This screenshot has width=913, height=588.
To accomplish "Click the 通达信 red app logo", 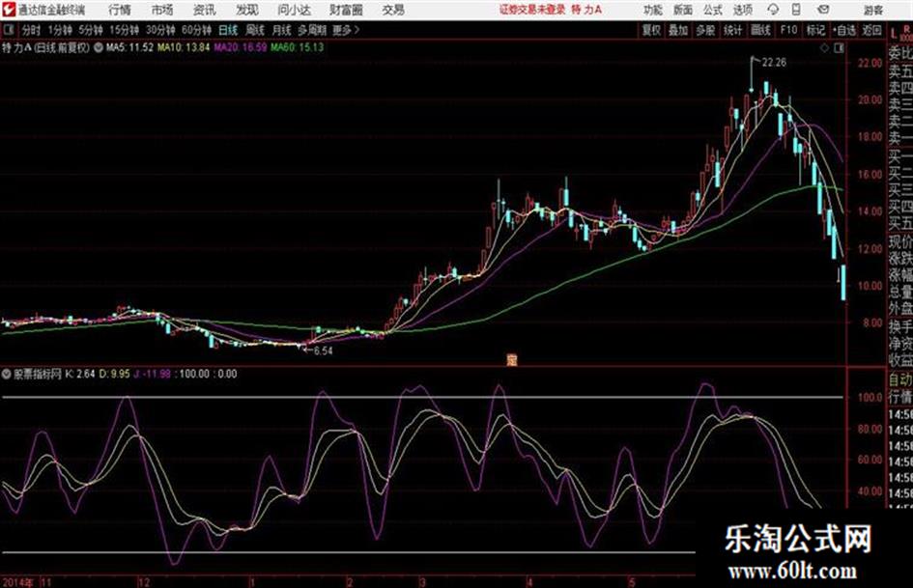I will coord(9,10).
